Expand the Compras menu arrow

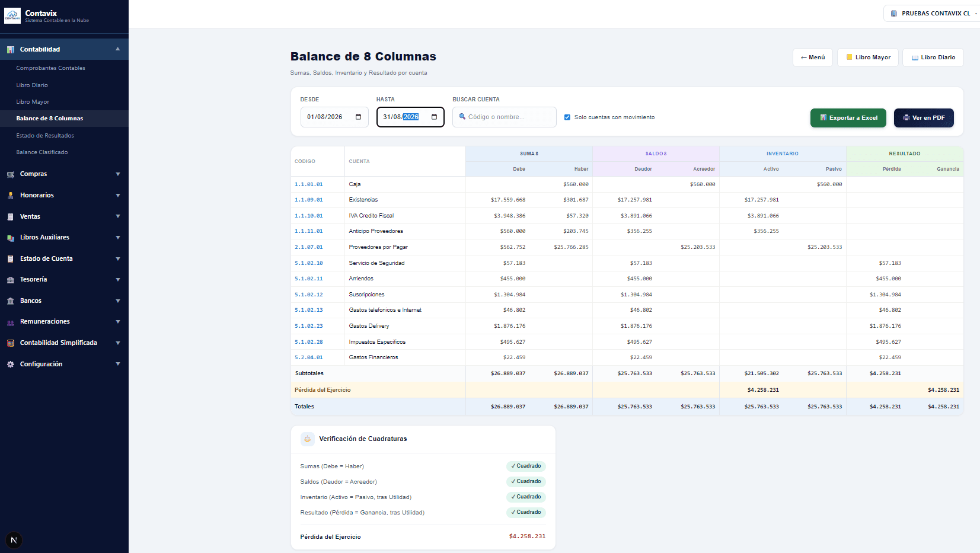[x=118, y=174]
